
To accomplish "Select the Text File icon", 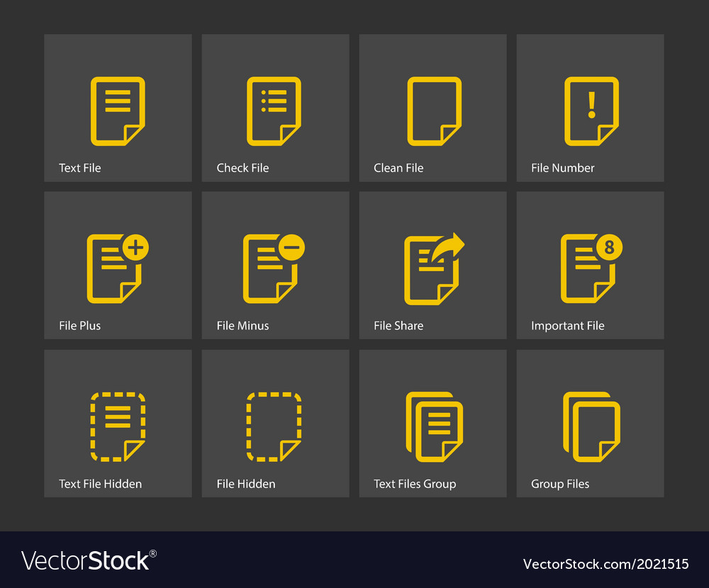I will tap(118, 110).
